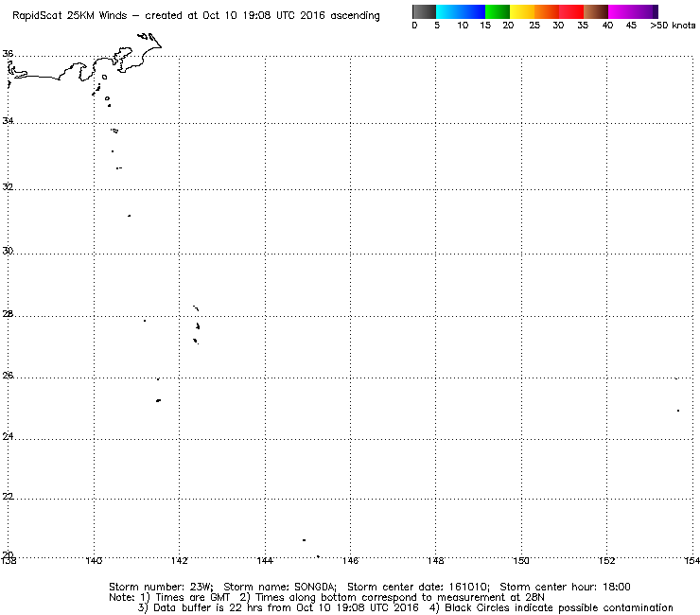Click the longitude label '140'
The image size is (700, 615).
94,561
